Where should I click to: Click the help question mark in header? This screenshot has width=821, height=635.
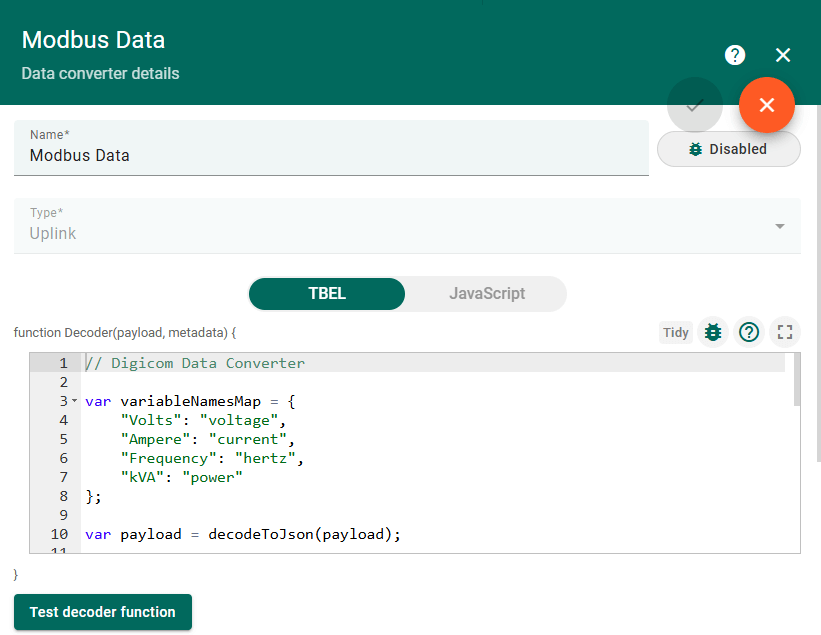[735, 55]
